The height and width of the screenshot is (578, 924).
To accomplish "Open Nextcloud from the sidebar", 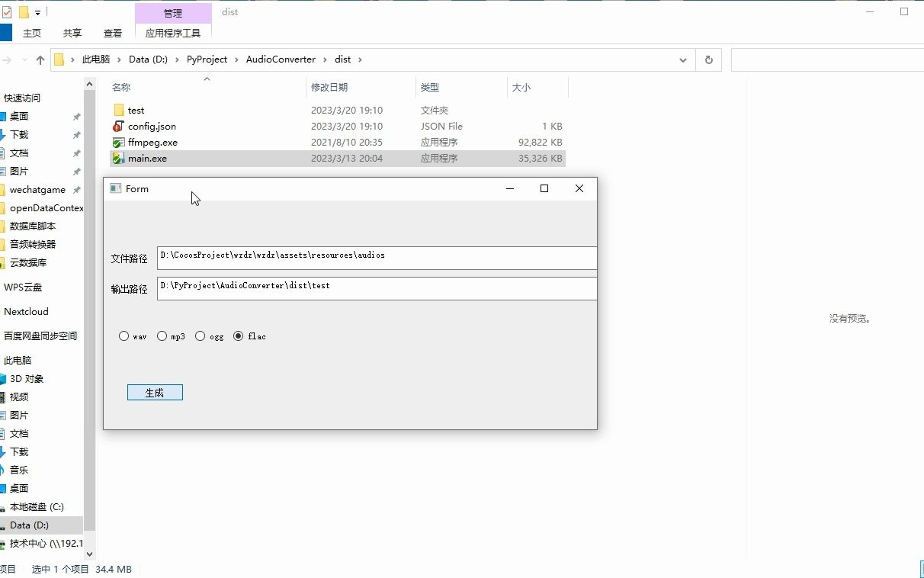I will pyautogui.click(x=27, y=311).
